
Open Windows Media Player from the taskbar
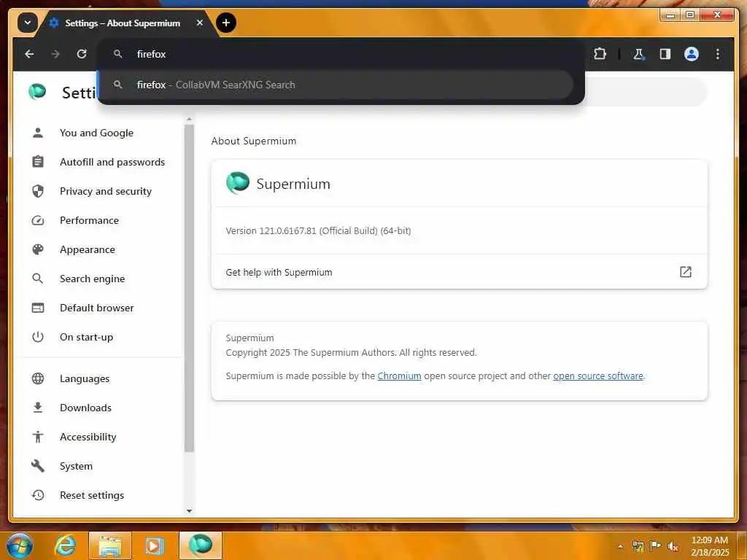[154, 545]
